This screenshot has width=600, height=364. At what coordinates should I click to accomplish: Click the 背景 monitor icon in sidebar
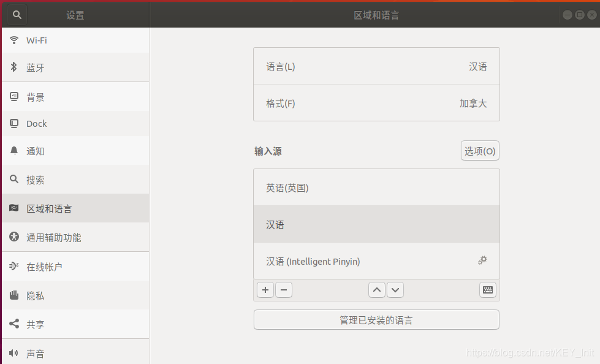point(14,96)
